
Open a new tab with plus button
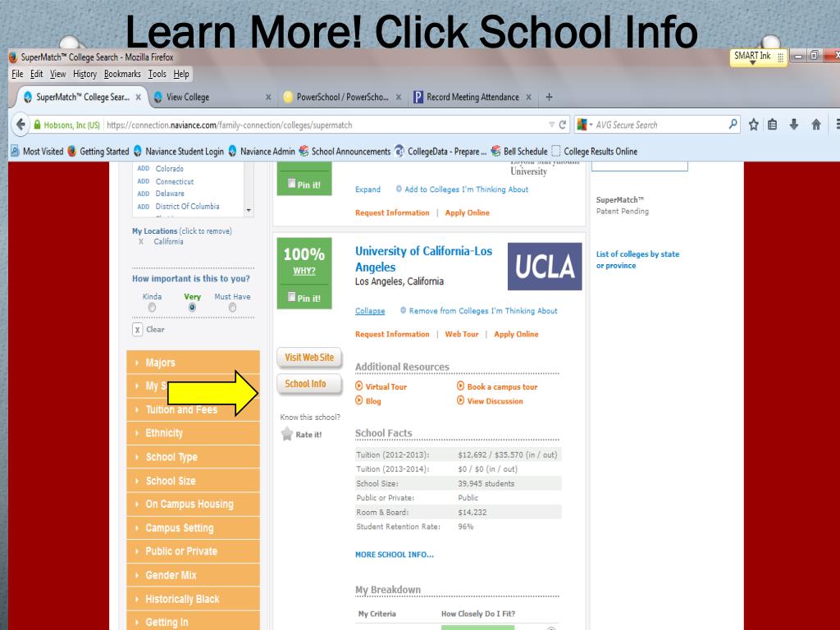(549, 97)
